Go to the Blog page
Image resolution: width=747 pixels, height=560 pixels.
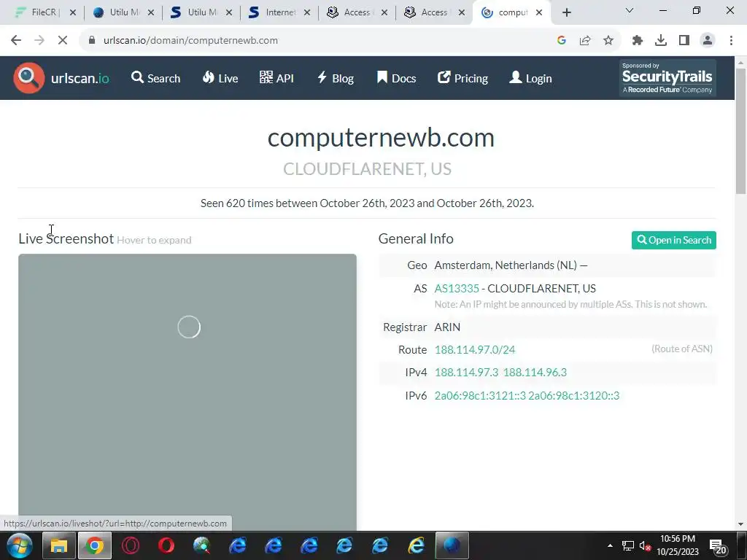click(x=336, y=78)
